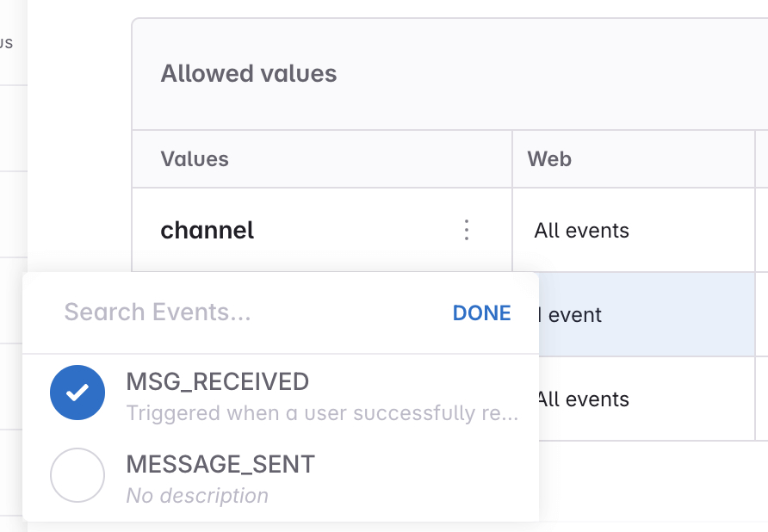Click the Allowed values panel title
Image resolution: width=768 pixels, height=532 pixels.
[248, 73]
